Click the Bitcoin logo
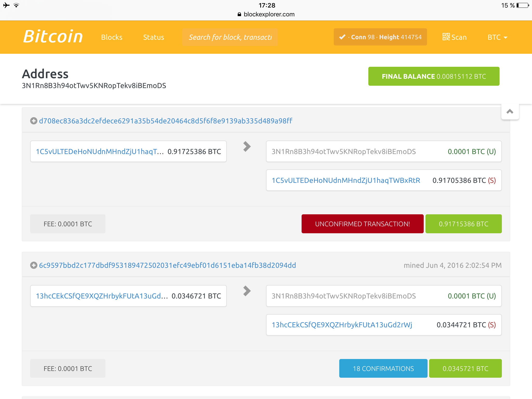This screenshot has width=532, height=399. [53, 36]
